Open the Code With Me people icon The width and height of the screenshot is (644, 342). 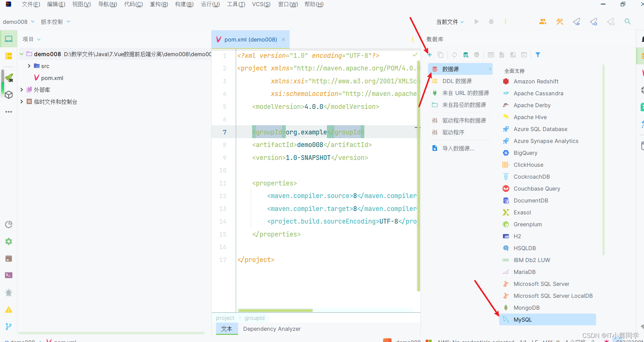coord(543,21)
